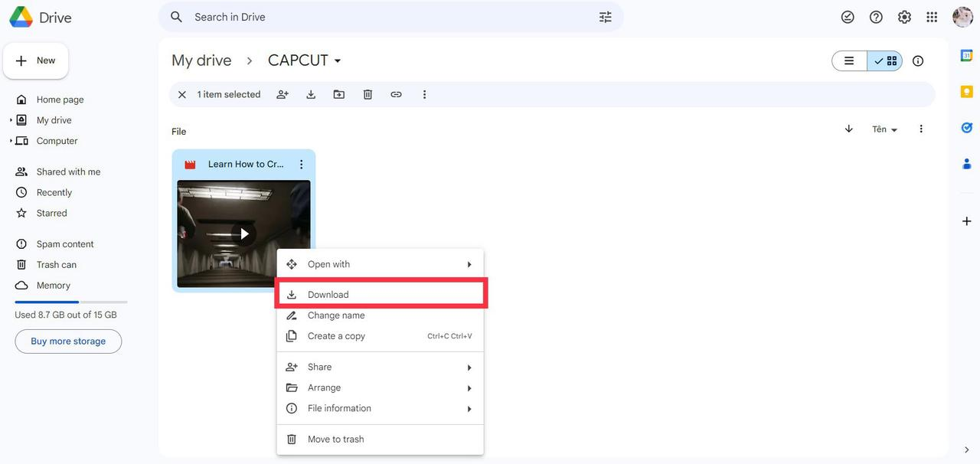The height and width of the screenshot is (464, 980).
Task: Clear selection with the X icon
Action: coord(181,94)
